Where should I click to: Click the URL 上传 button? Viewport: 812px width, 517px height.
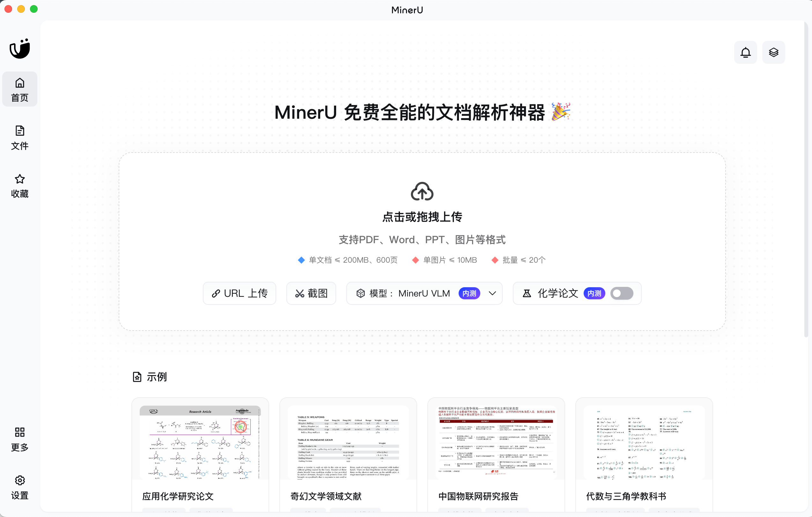click(240, 293)
